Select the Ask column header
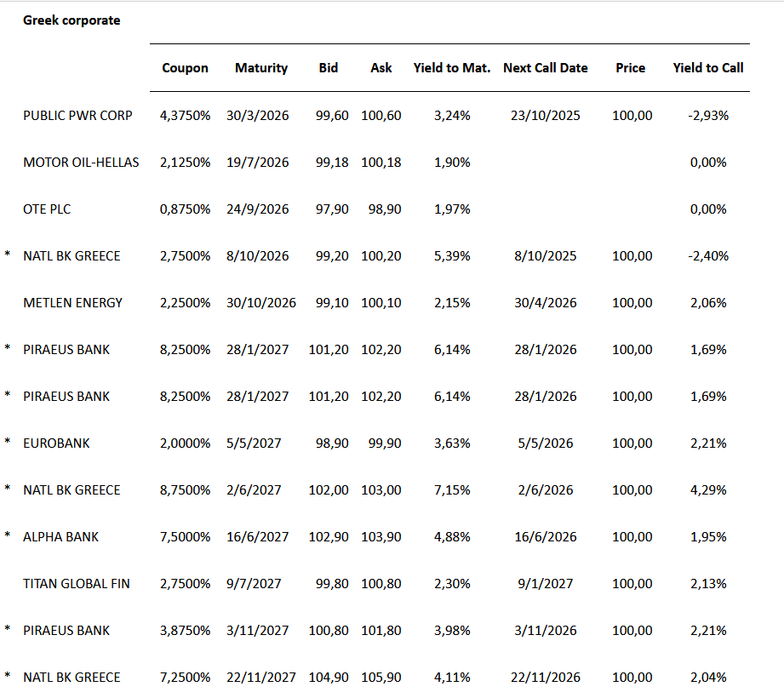784x698 pixels. (x=381, y=68)
